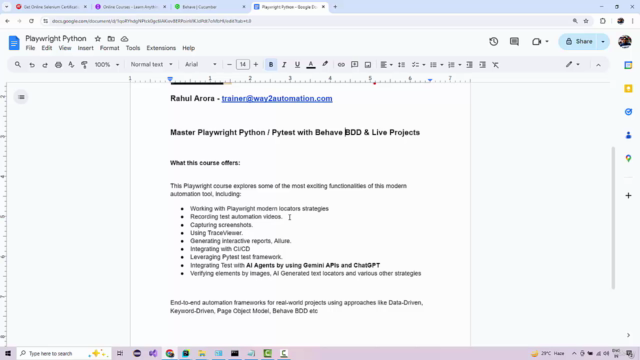Click the Share button
640x360 pixels.
578,41
